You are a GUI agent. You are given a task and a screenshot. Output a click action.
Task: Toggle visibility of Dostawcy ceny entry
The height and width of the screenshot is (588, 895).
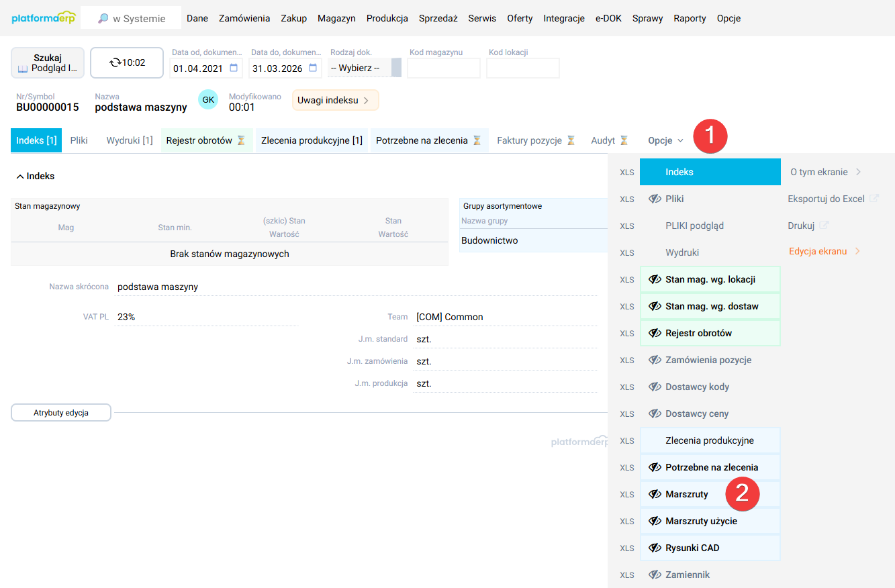(655, 413)
